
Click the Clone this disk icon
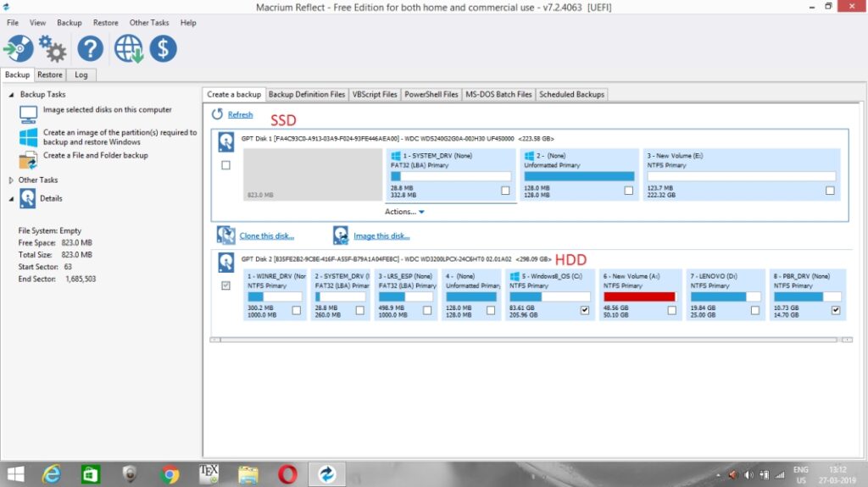pos(225,235)
